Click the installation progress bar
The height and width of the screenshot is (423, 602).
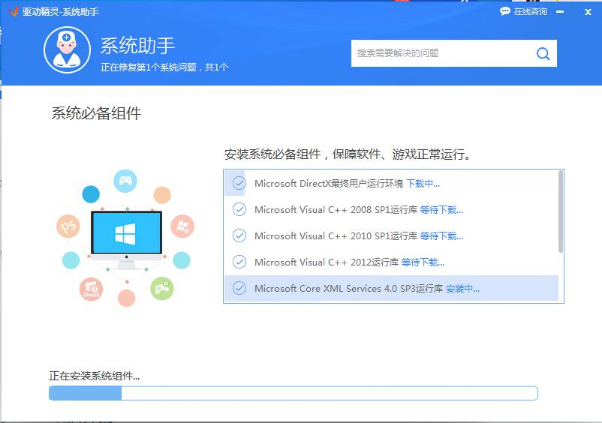(293, 393)
